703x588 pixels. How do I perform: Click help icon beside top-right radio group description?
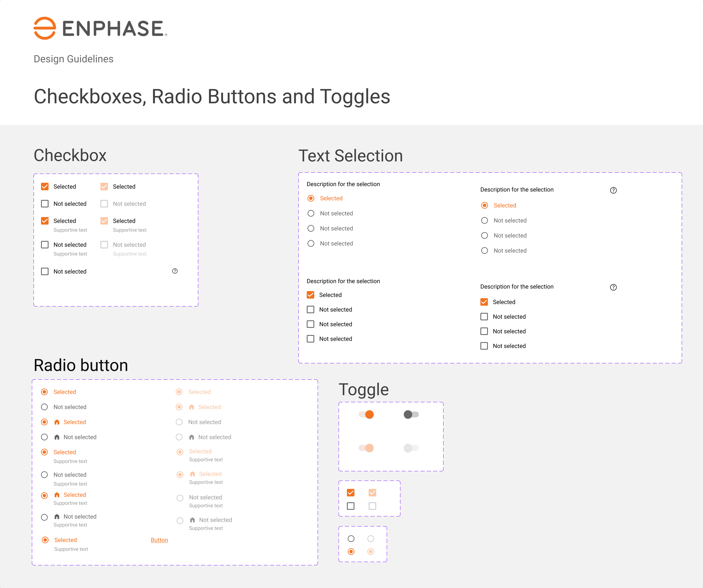pos(613,190)
